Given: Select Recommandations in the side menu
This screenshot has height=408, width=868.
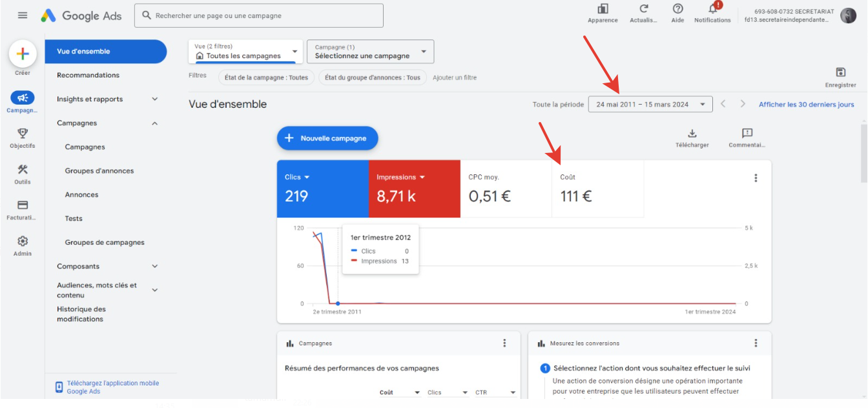Looking at the screenshot, I should (88, 75).
